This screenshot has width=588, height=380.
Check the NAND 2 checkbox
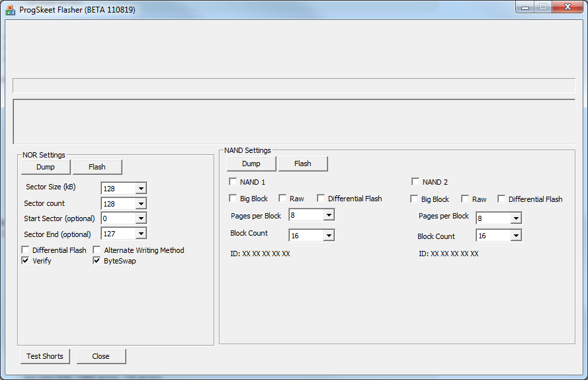415,182
